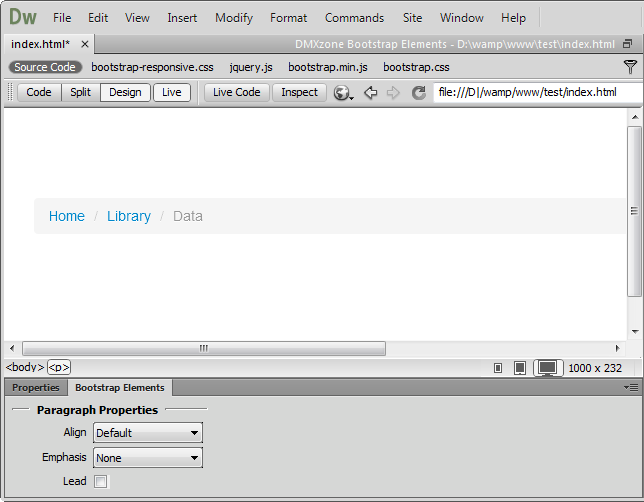644x502 pixels.
Task: Click the Library breadcrumb link
Action: pos(129,216)
